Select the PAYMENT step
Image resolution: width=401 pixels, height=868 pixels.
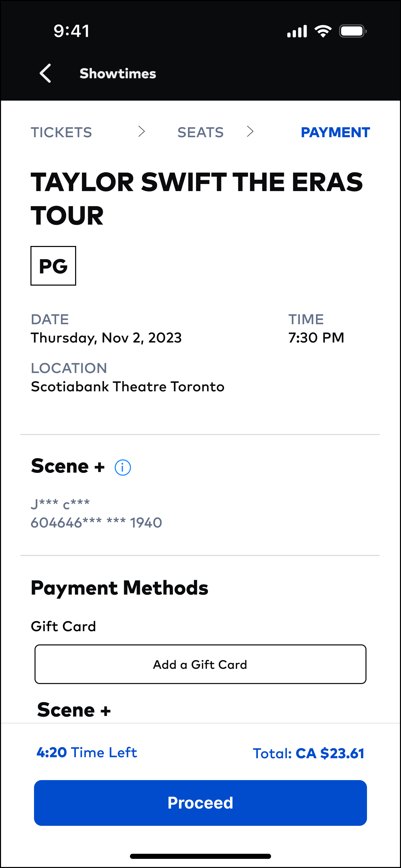[335, 132]
